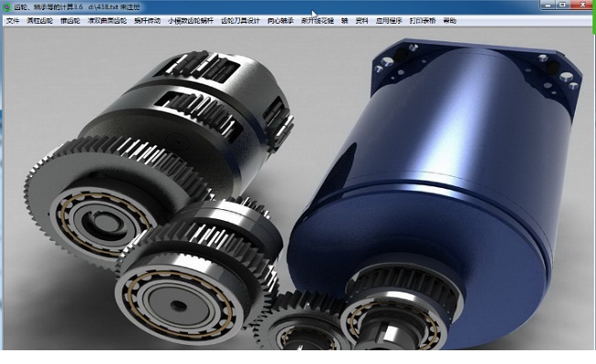Close the gear calculation window
Screen dimensions: 596x364
(x=582, y=5)
